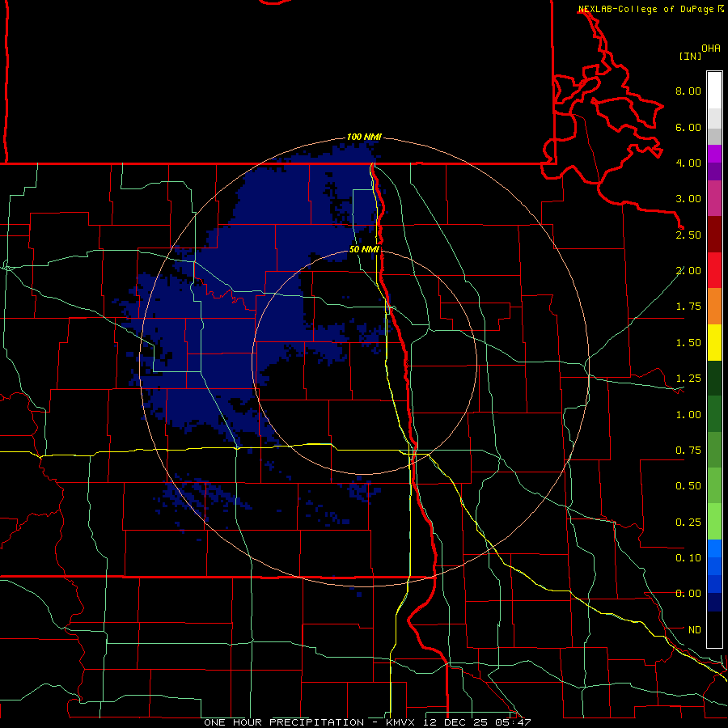Select the bright magenta swatch above 4.00
This screenshot has width=728, height=728.
coord(714,154)
